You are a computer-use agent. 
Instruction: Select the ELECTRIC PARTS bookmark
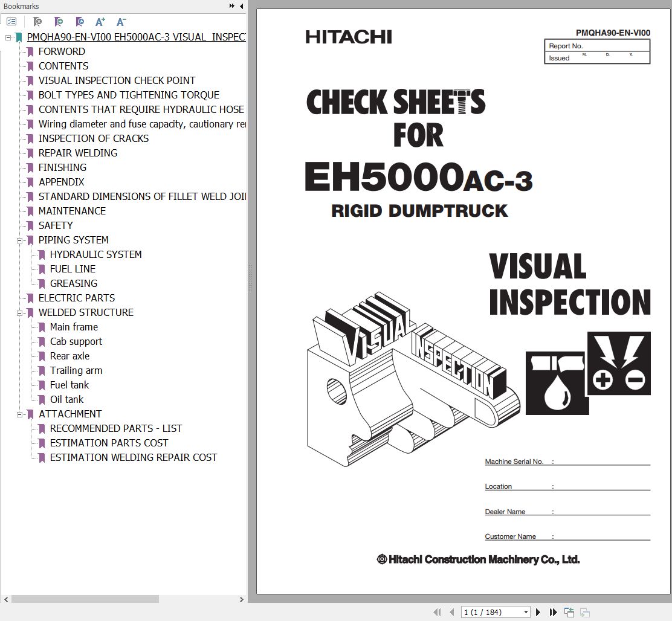(77, 298)
